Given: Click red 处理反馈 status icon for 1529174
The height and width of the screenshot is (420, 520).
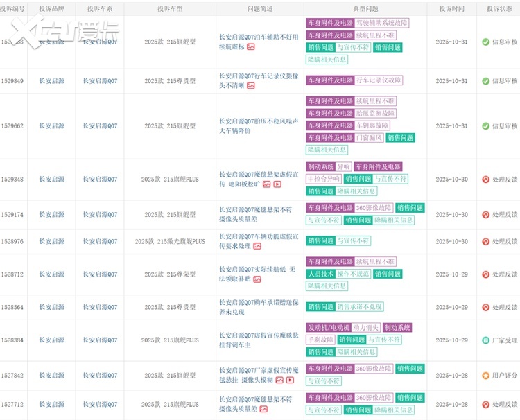Looking at the screenshot, I should tap(485, 215).
